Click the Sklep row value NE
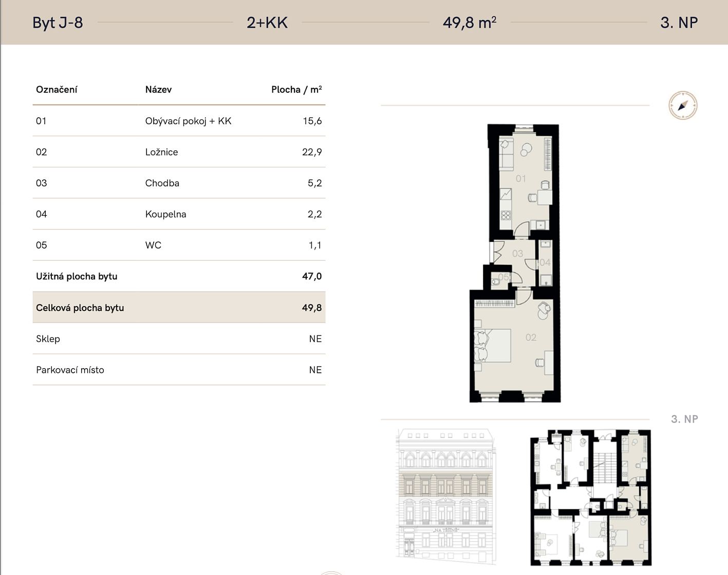Viewport: 728px width, 575px height. (x=315, y=339)
